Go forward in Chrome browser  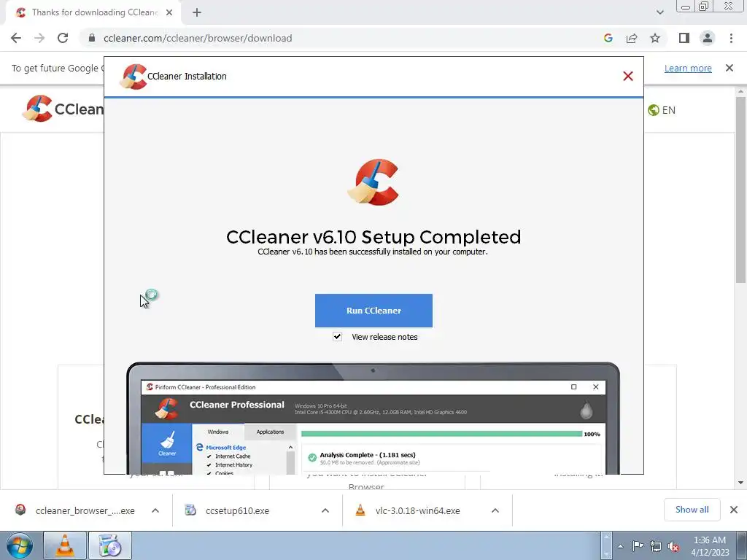coord(39,38)
